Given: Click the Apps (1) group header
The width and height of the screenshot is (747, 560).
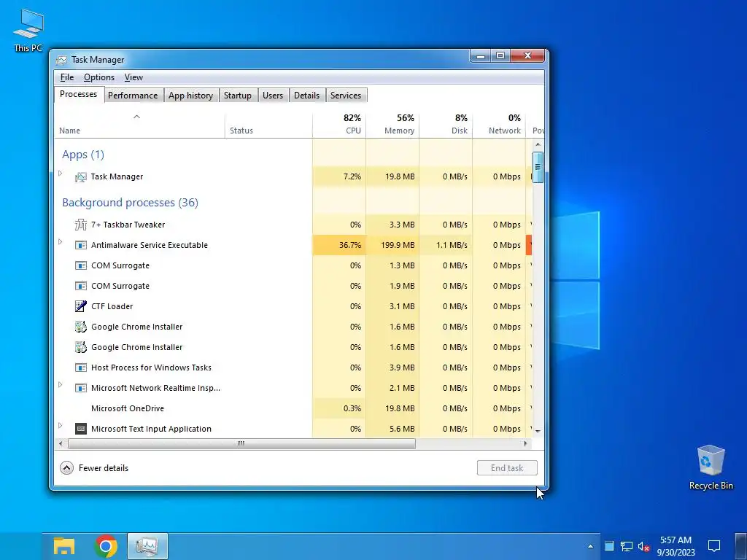Looking at the screenshot, I should 83,155.
